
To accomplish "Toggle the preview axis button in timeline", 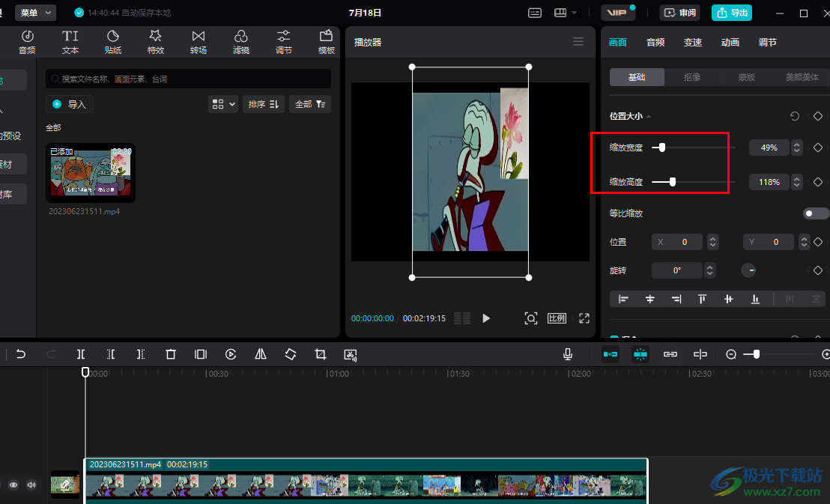I will tap(700, 354).
